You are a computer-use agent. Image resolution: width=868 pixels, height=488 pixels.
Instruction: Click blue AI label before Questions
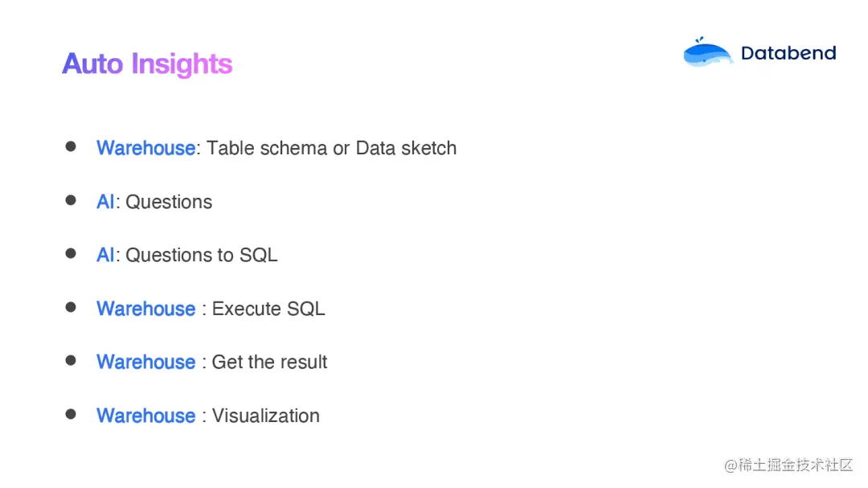point(105,202)
